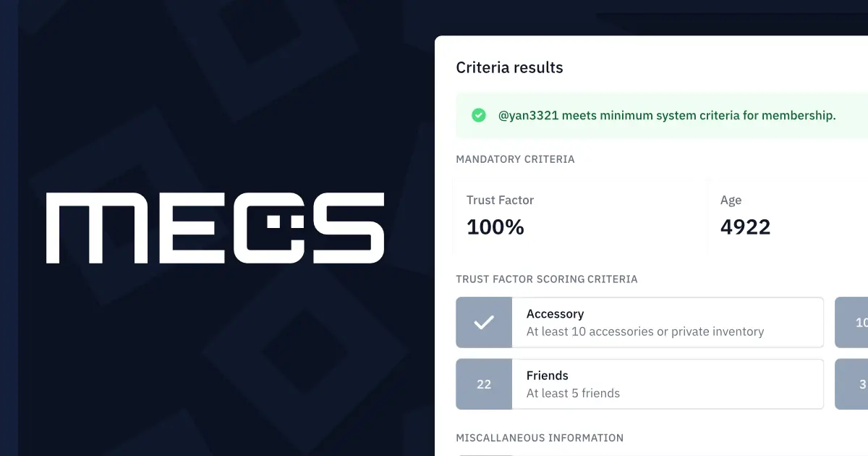The width and height of the screenshot is (868, 456).
Task: Select the Mandatory Criteria section label
Action: pos(515,159)
